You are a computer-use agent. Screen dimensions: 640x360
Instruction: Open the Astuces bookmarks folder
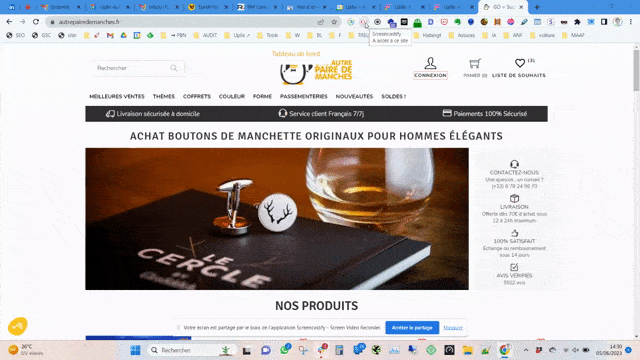462,36
